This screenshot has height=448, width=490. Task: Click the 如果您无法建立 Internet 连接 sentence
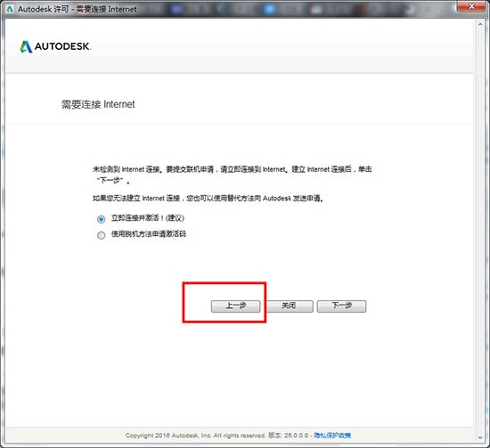(x=208, y=199)
